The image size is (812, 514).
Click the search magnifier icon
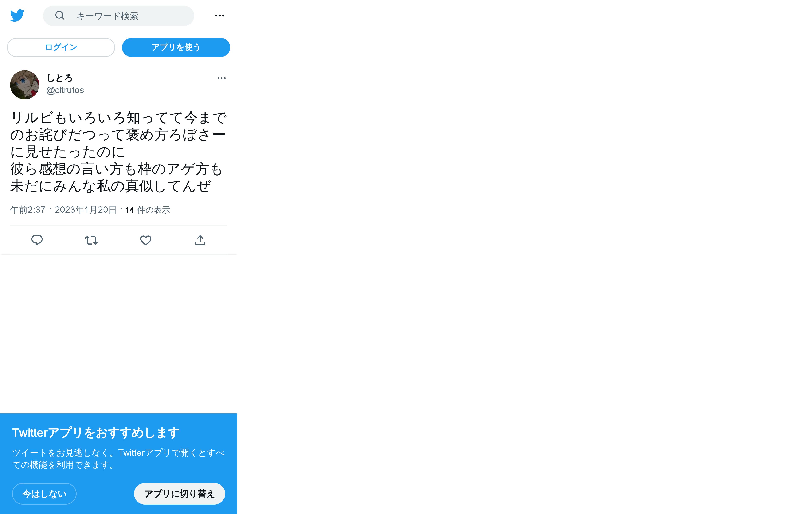coord(60,16)
